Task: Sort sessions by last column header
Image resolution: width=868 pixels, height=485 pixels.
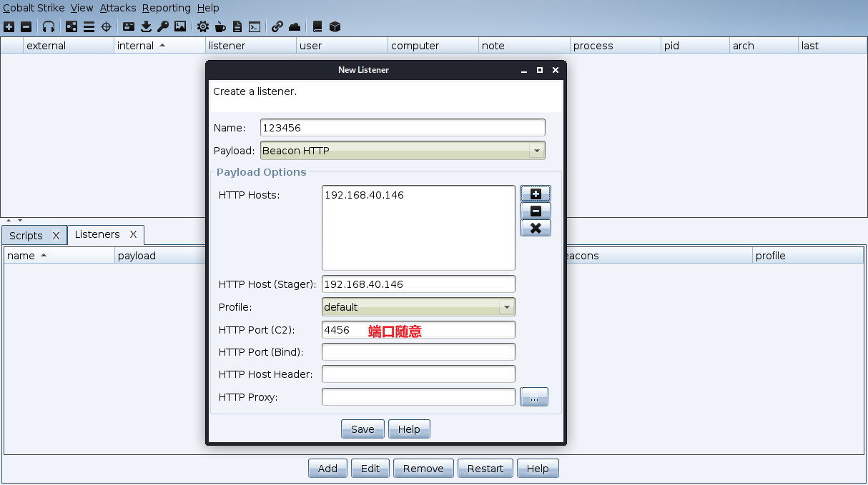Action: 832,46
